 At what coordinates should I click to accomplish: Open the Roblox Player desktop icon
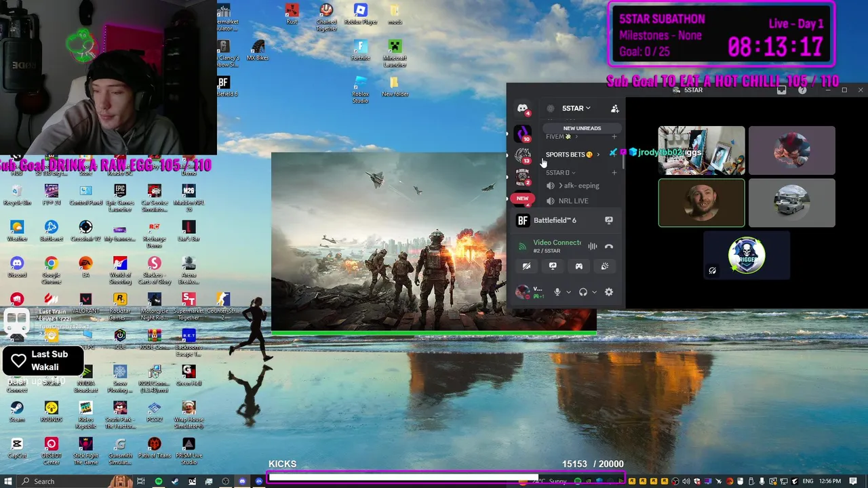361,14
